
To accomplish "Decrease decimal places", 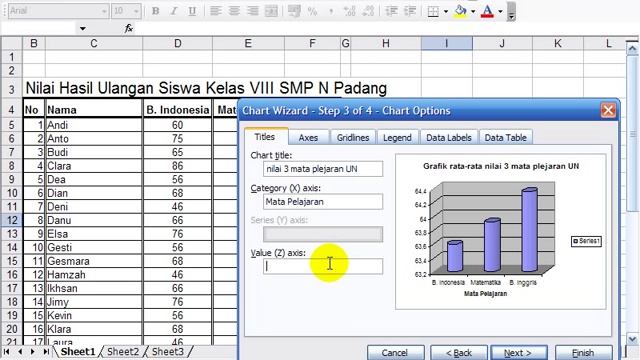I will [368, 11].
